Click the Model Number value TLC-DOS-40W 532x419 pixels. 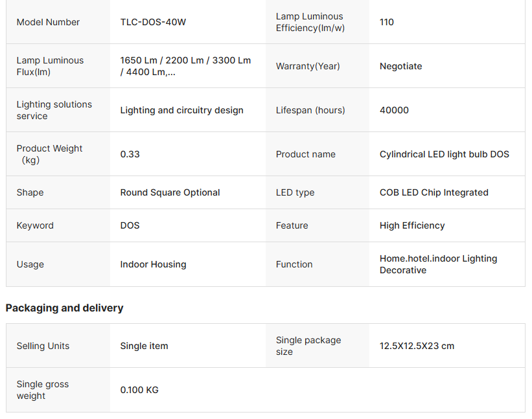[x=153, y=22]
